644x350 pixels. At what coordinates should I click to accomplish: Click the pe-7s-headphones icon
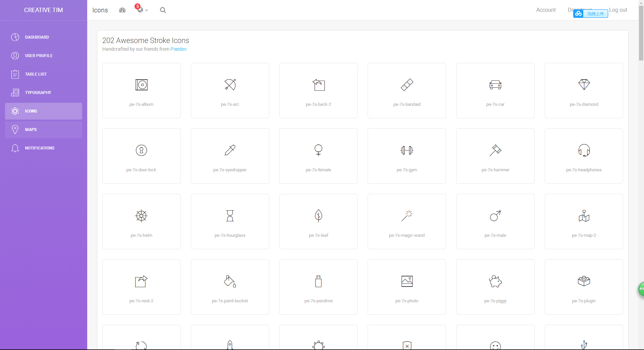click(584, 150)
